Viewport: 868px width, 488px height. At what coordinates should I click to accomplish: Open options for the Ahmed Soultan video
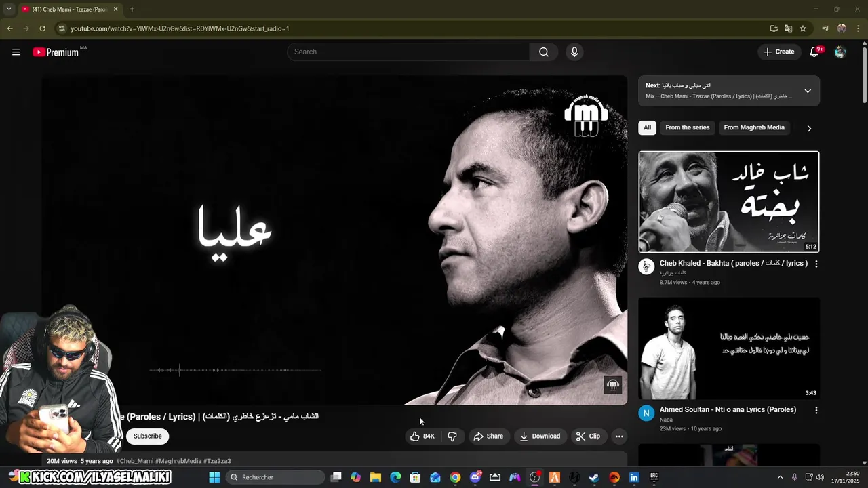(x=816, y=410)
